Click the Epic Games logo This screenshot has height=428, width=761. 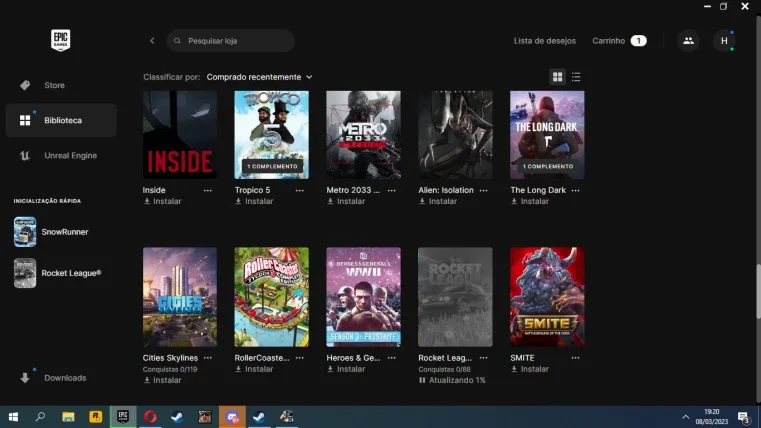point(61,40)
